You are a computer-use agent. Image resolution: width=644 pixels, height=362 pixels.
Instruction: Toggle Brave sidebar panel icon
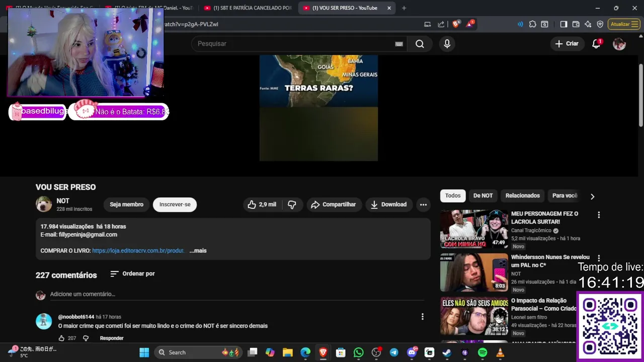(563, 24)
